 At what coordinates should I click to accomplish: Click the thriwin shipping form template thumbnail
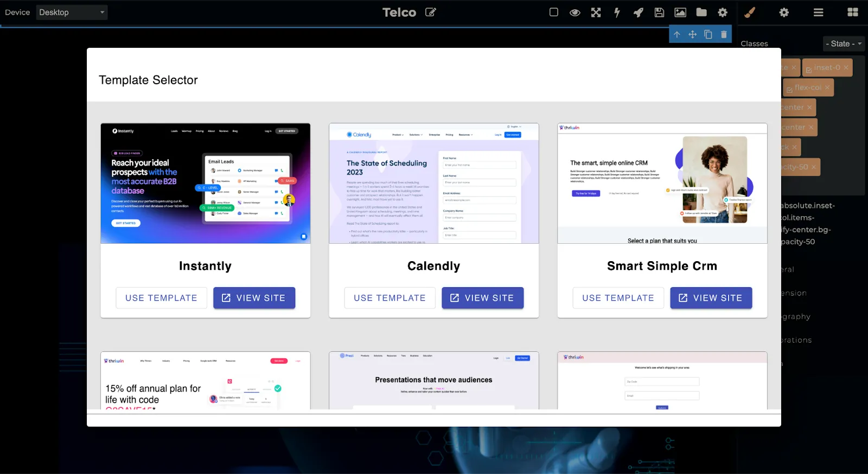click(x=662, y=381)
